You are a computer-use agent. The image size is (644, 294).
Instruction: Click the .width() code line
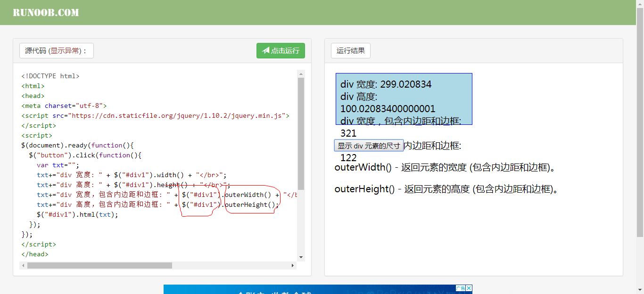[x=132, y=175]
